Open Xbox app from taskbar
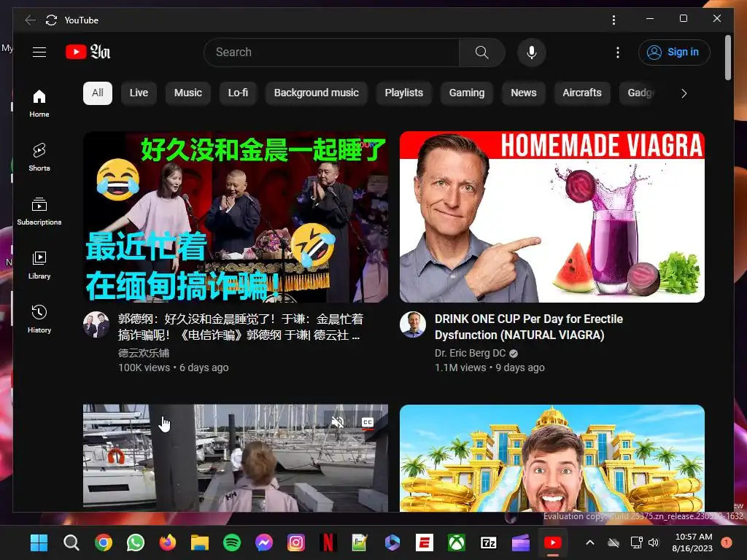Image resolution: width=747 pixels, height=560 pixels. point(457,542)
